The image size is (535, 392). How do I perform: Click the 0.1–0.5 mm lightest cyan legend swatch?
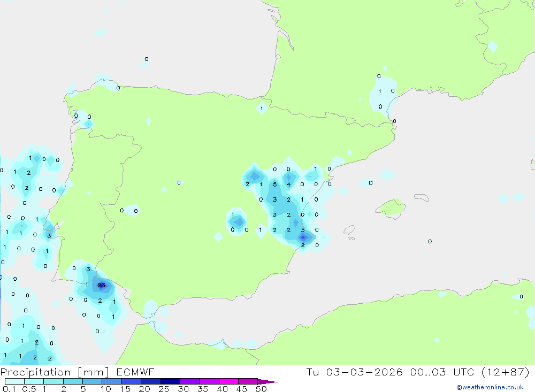pyautogui.click(x=14, y=381)
